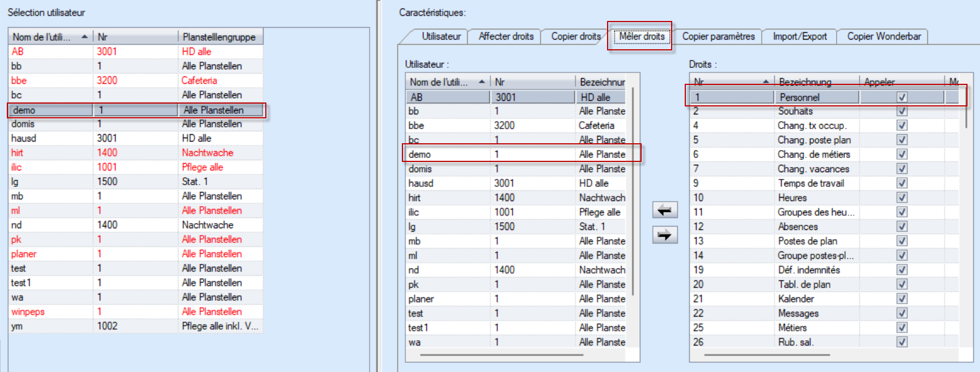980x372 pixels.
Task: Sort user selection list by Nom de l'utili column
Action: click(x=50, y=37)
